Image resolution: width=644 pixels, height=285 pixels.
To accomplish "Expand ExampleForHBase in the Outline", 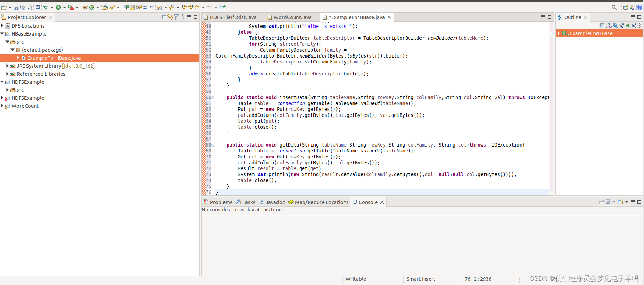I will point(559,33).
